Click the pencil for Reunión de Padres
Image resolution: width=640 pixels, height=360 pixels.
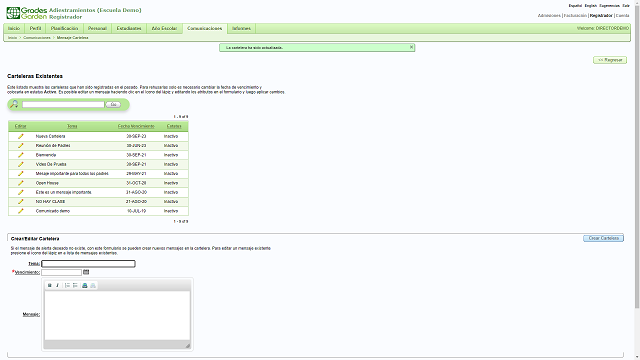click(x=21, y=146)
